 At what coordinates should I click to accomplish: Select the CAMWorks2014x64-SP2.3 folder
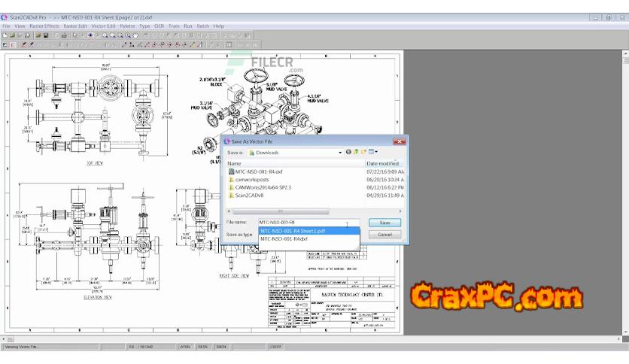click(263, 187)
